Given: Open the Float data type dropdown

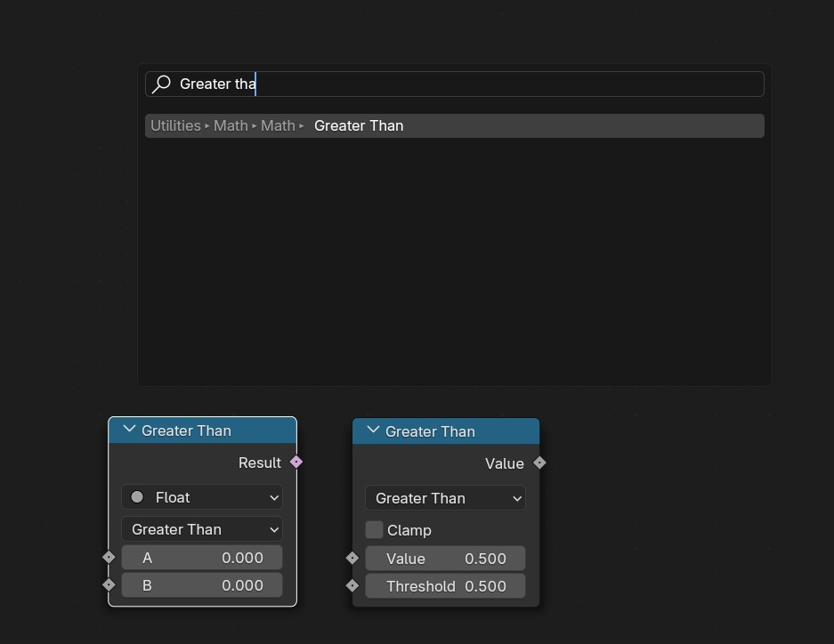Looking at the screenshot, I should click(202, 497).
